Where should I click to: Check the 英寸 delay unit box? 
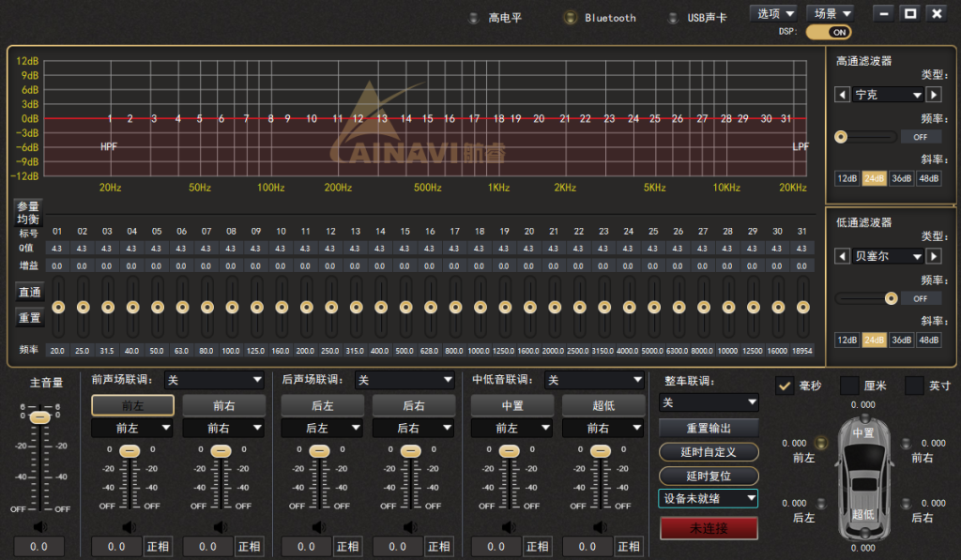pos(914,386)
